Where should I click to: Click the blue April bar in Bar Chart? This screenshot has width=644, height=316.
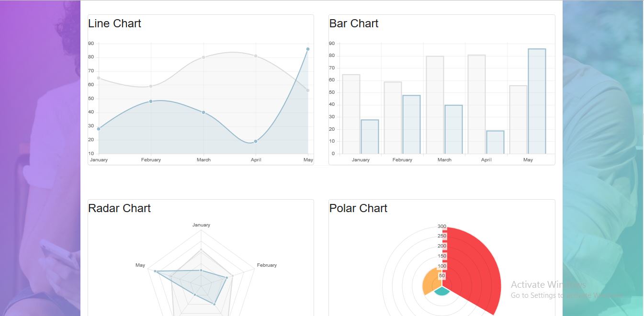(x=495, y=142)
